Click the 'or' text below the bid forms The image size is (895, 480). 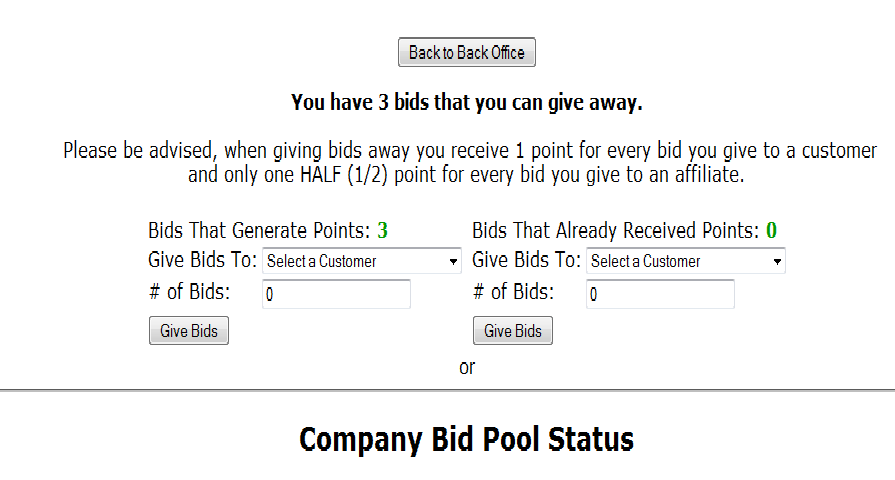pos(467,367)
